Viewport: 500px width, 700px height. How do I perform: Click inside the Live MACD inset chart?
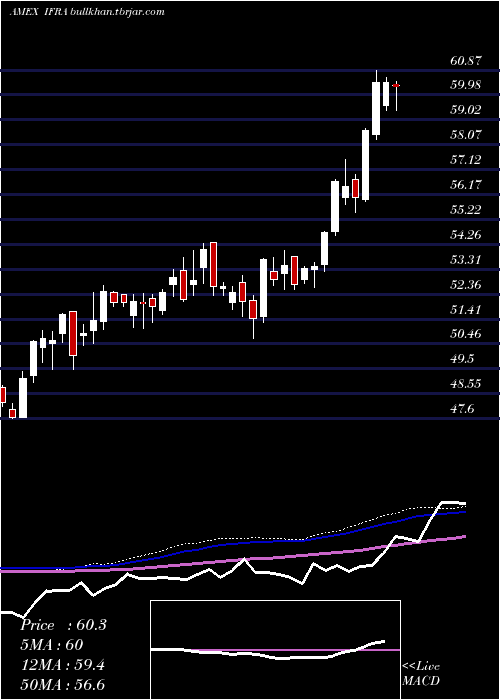click(x=275, y=650)
